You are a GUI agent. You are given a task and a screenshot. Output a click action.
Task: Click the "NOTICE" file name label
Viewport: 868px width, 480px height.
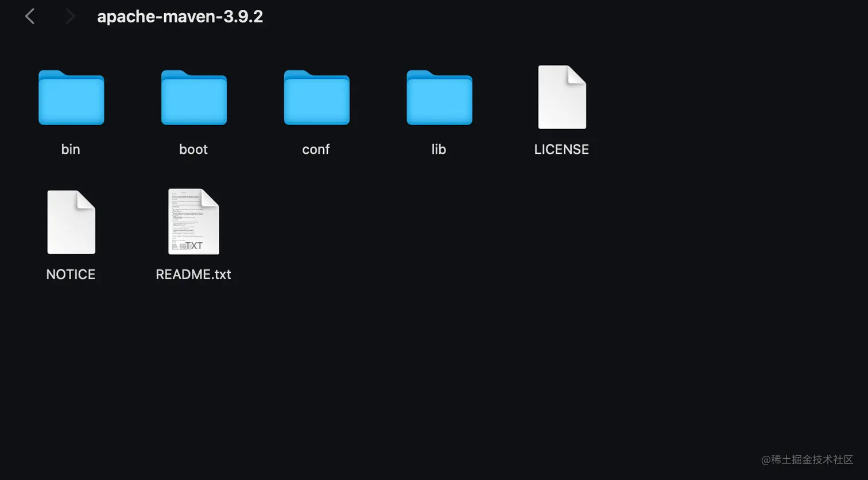tap(71, 274)
